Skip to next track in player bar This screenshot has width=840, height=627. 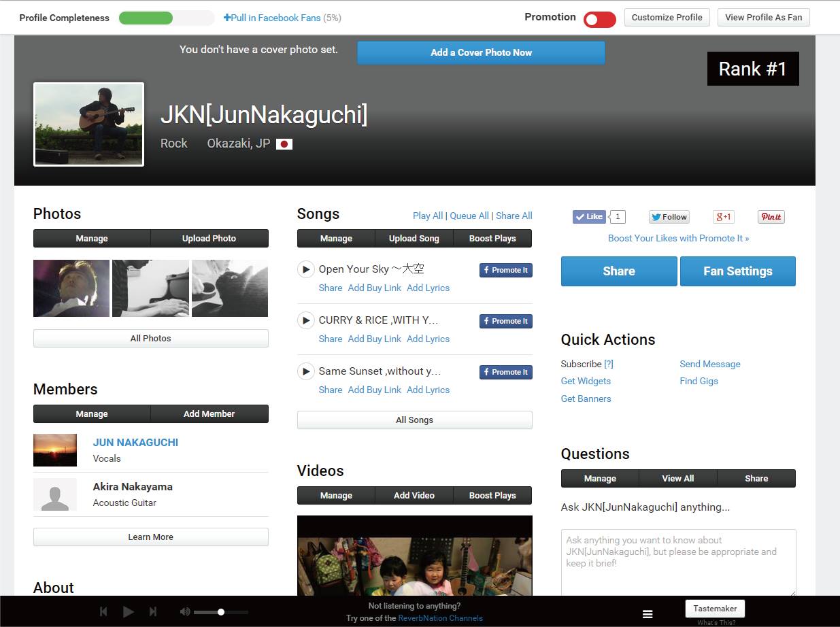click(x=153, y=612)
